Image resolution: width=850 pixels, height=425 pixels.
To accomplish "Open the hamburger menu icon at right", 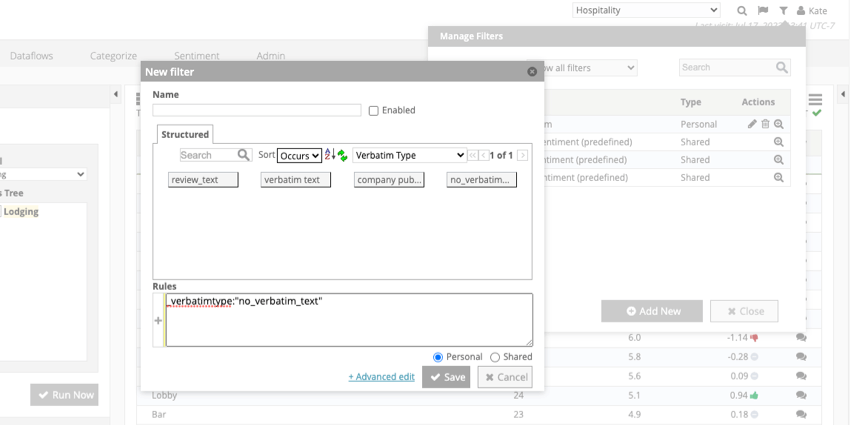I will coord(815,100).
